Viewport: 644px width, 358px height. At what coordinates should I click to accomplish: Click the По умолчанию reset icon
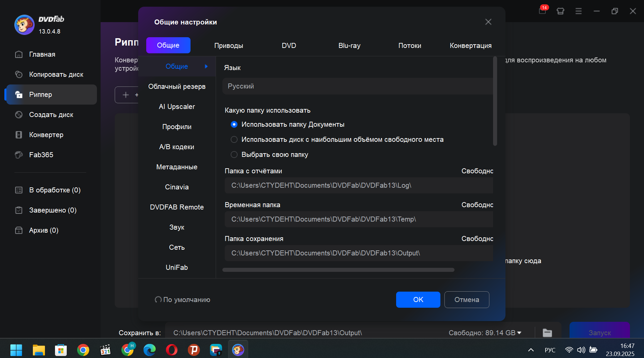(x=158, y=300)
